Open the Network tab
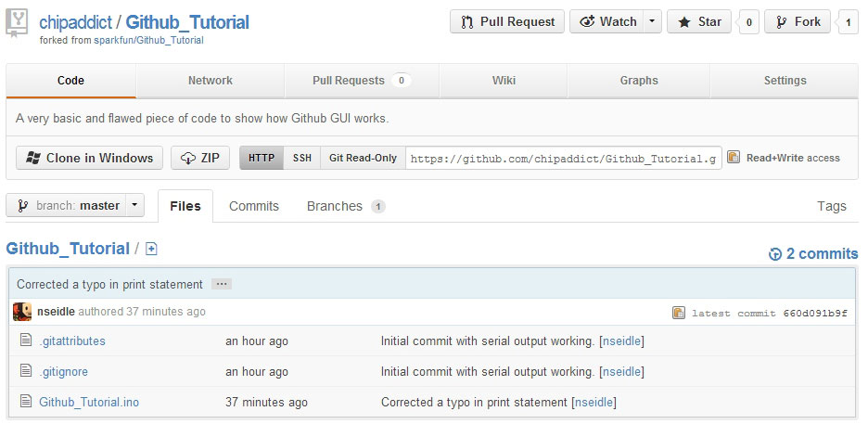868x437 pixels. (211, 81)
